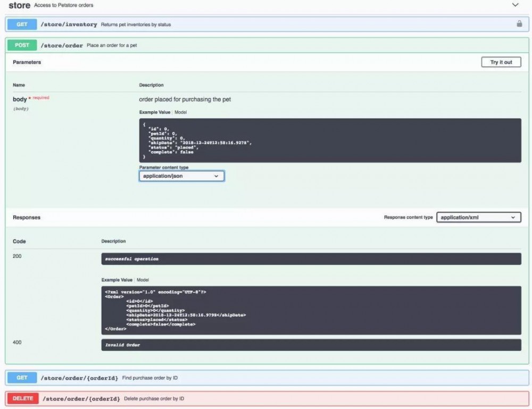This screenshot has width=532, height=409.
Task: Expand the /store/order/{orderId} GET operation path
Action: coord(79,378)
